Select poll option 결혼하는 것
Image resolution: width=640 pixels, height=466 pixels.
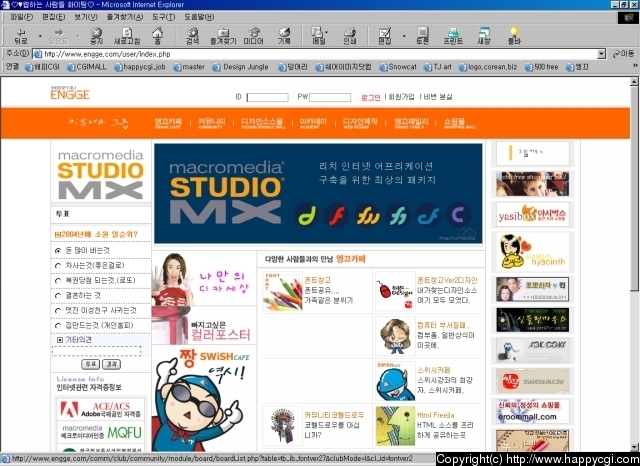coord(58,296)
